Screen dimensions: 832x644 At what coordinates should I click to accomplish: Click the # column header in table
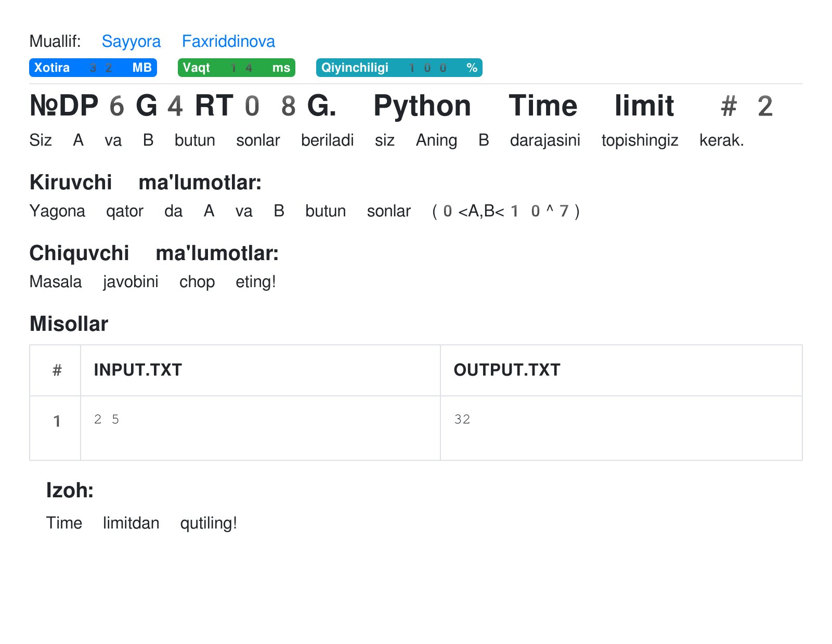pos(56,370)
